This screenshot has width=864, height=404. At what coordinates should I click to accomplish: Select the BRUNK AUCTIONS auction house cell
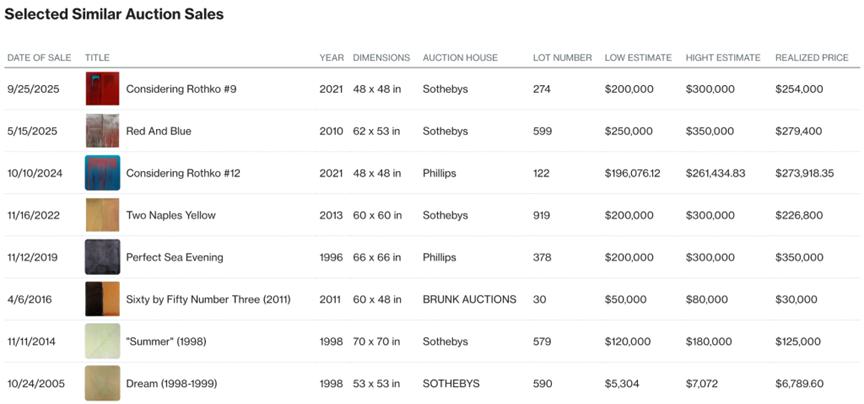click(x=469, y=299)
